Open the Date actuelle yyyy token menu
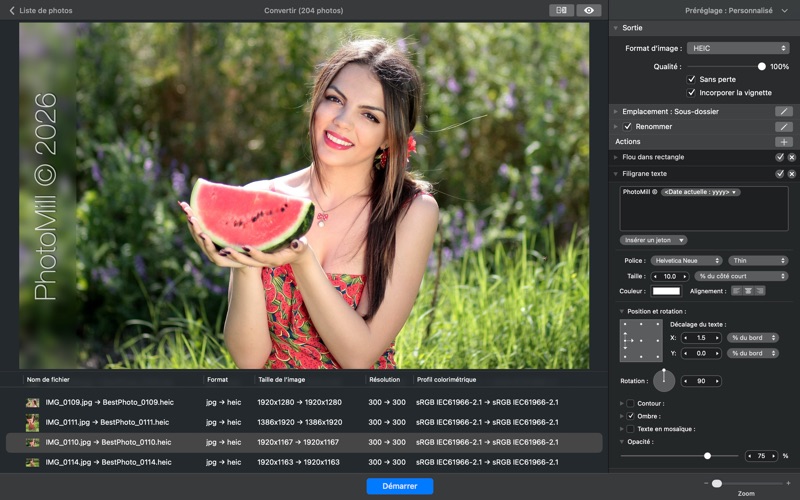 coord(701,192)
